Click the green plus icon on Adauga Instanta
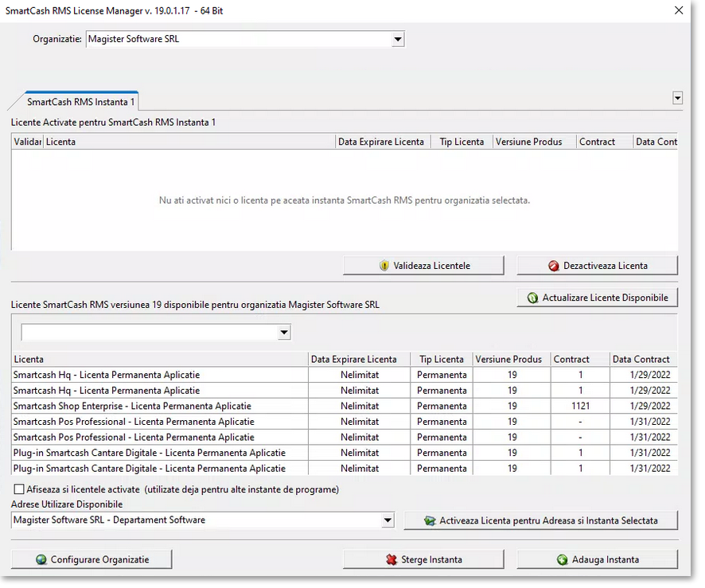The image size is (705, 588). click(562, 560)
